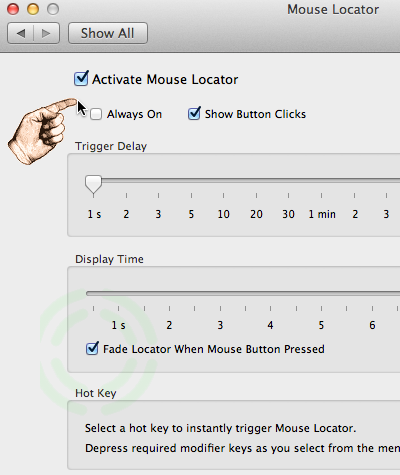Toggle the Activate Mouse Locator checkbox
Viewport: 400px width, 475px height.
pyautogui.click(x=81, y=79)
